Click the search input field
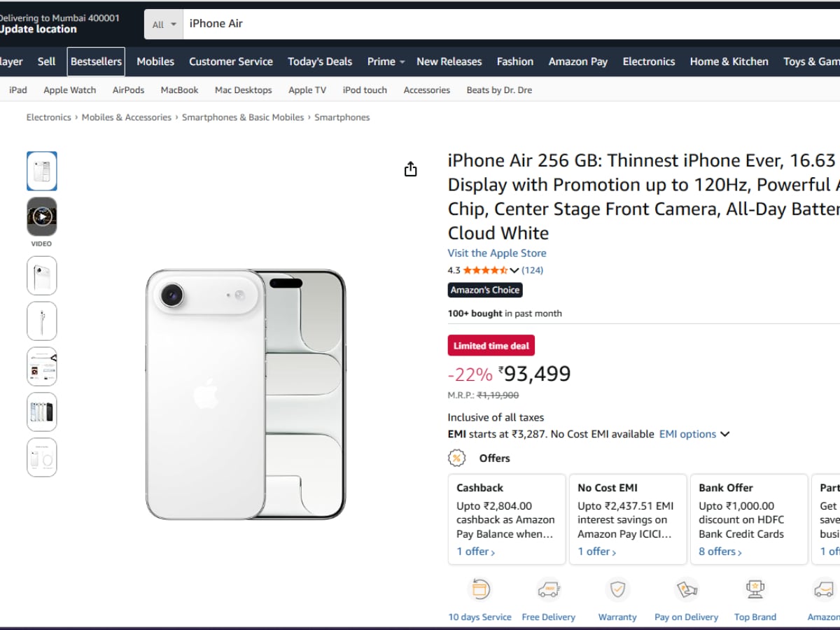Viewport: 840px width, 630px height. pyautogui.click(x=490, y=24)
